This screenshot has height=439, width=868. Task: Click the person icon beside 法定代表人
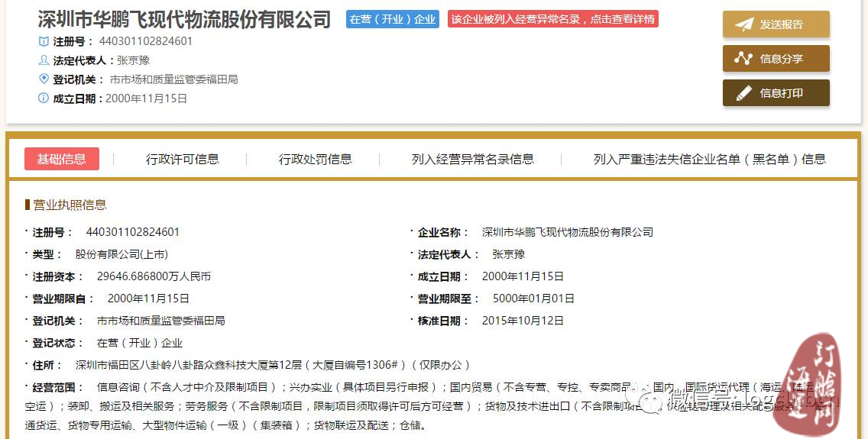pos(44,60)
